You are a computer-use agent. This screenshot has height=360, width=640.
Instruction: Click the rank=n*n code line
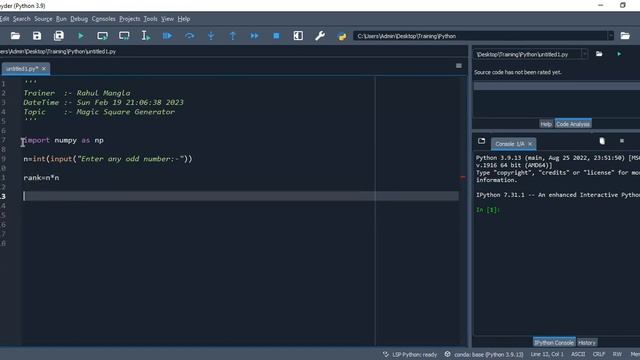41,178
